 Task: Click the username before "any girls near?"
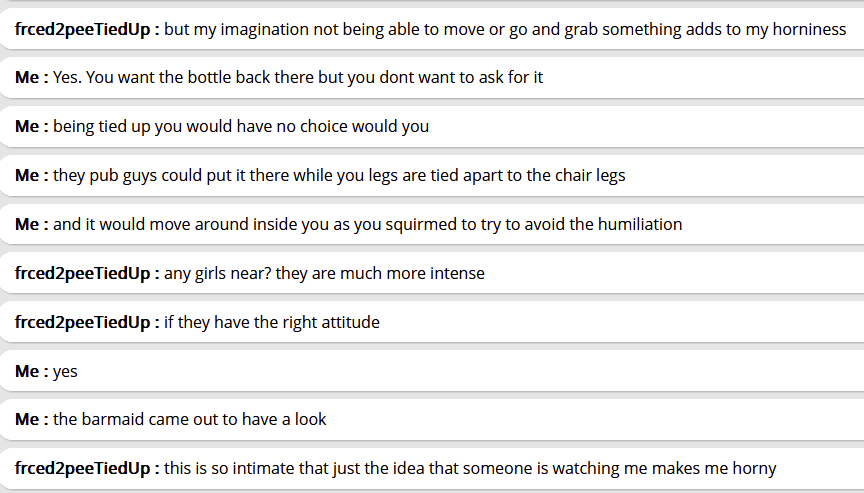pos(84,273)
